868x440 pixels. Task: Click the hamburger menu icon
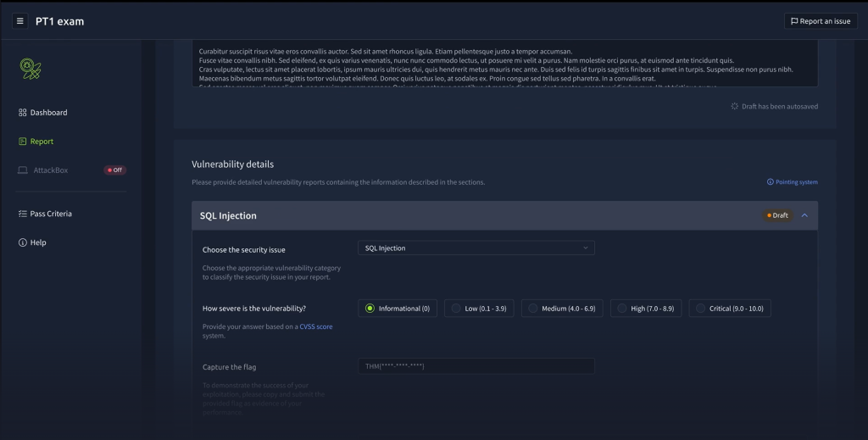point(20,21)
